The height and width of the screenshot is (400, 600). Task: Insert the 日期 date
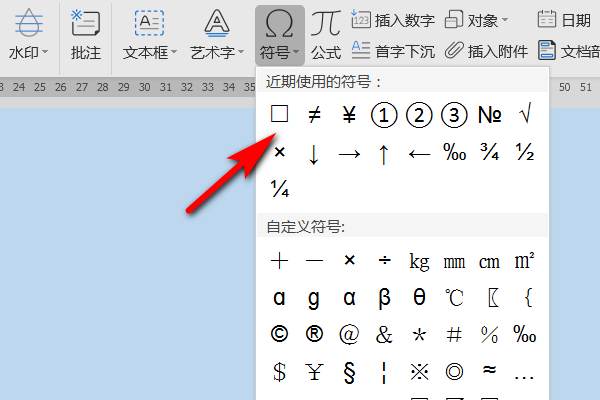pyautogui.click(x=564, y=20)
